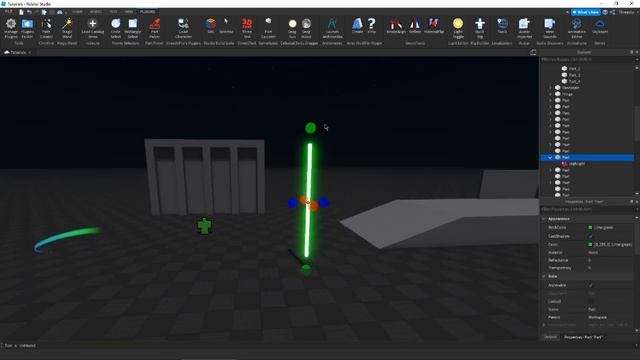
Task: Click the Light Toggle bulb icon
Action: (458, 24)
